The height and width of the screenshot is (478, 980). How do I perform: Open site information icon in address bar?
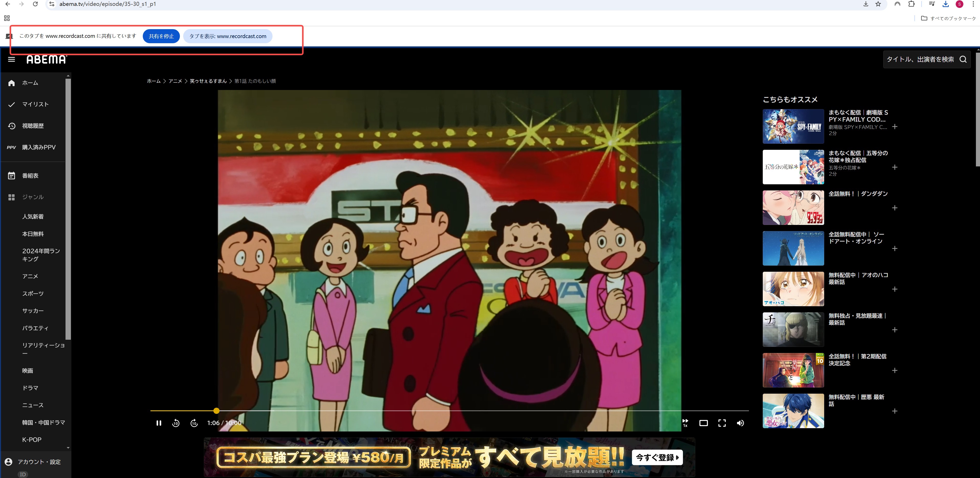click(52, 4)
